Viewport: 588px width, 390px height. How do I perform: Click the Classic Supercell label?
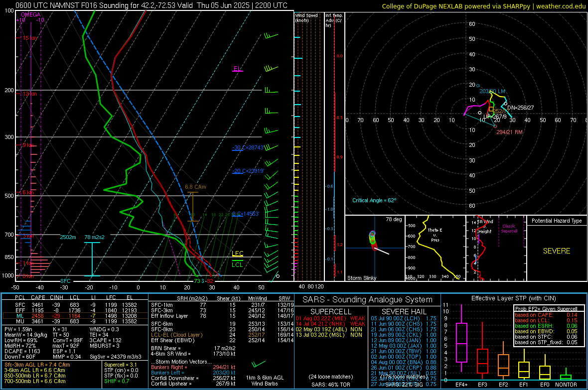(509, 229)
